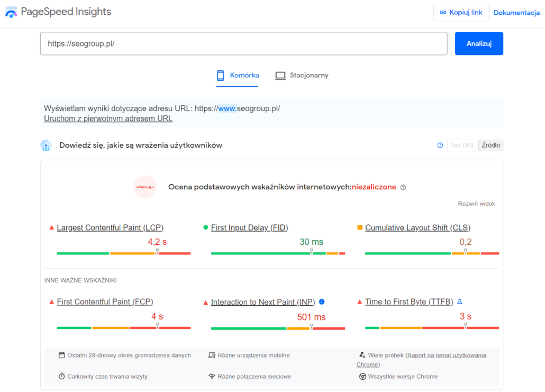545x392 pixels.
Task: Click the INP distribution bar
Action: click(278, 329)
